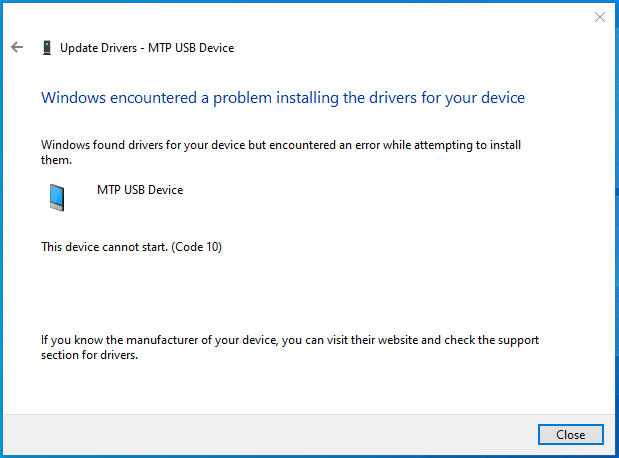Close the dialog with the X icon
The height and width of the screenshot is (458, 619).
click(600, 17)
